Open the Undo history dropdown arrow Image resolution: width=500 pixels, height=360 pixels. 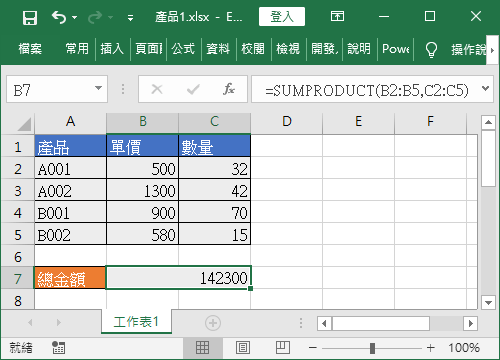(74, 17)
